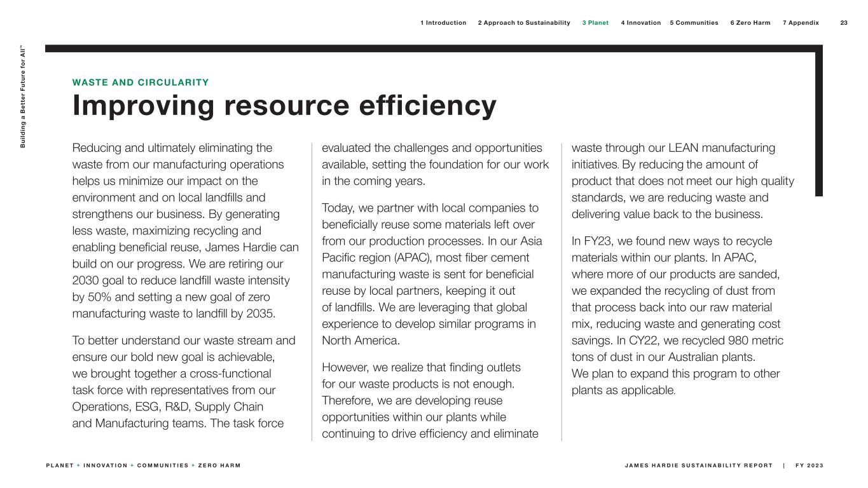The image size is (868, 488).
Task: Select the highlighted "3 Planet" tab
Action: pyautogui.click(x=595, y=23)
